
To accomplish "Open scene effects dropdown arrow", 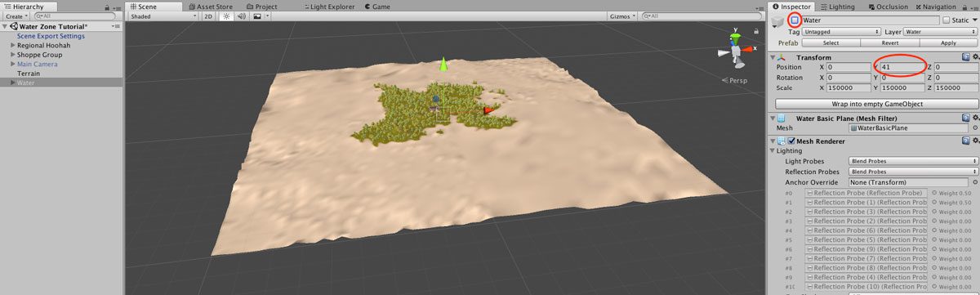I will tap(269, 16).
